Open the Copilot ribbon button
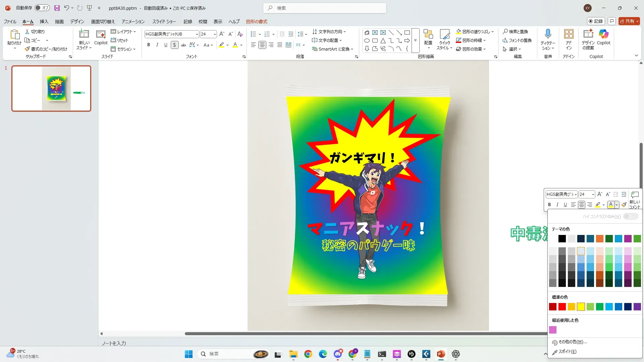 tap(603, 34)
